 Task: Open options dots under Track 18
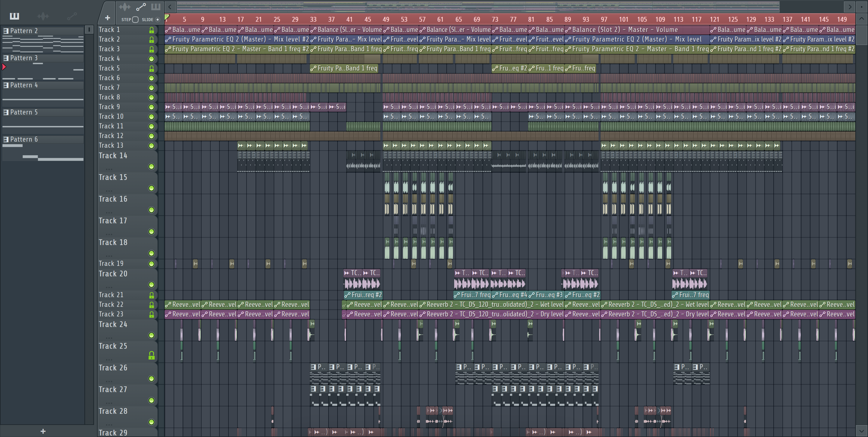coord(109,256)
